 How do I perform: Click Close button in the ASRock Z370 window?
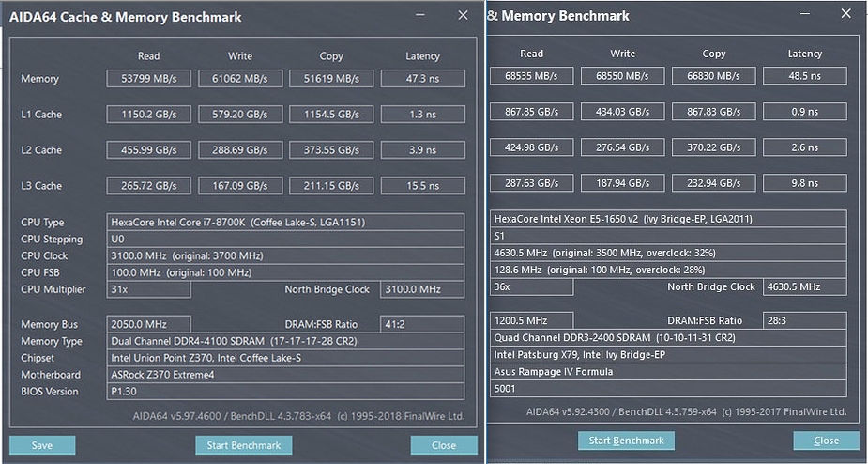(x=444, y=445)
